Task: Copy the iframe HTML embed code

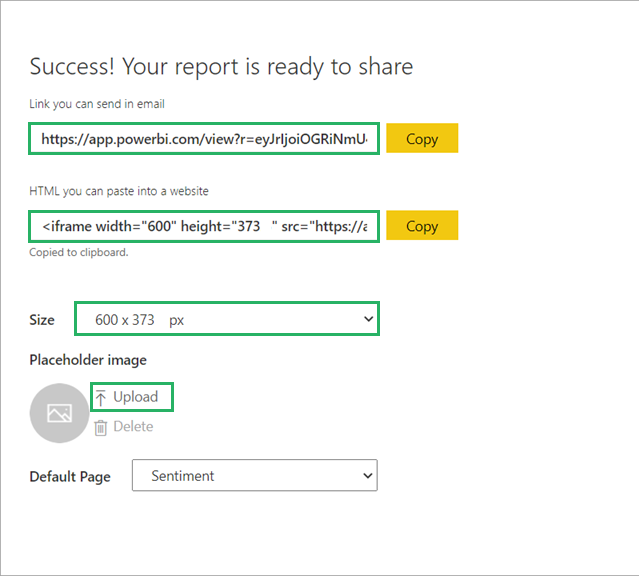Action: [421, 226]
